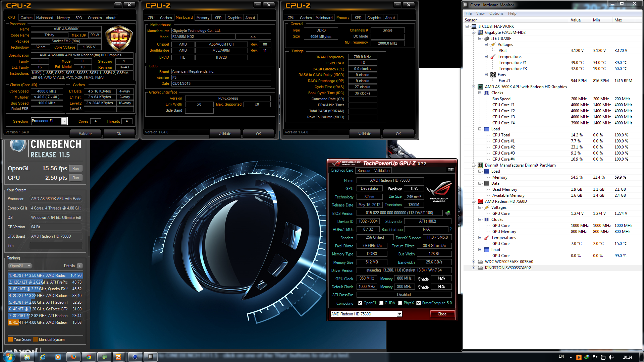Click the GPU-Z Close button
The width and height of the screenshot is (644, 362).
pos(442,314)
